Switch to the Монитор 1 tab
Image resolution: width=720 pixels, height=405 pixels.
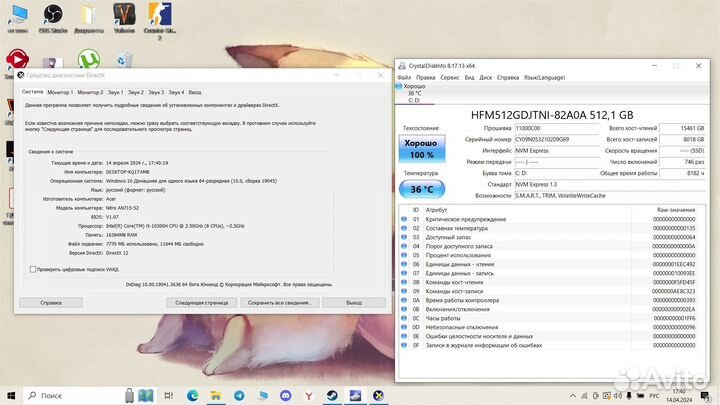tap(60, 92)
